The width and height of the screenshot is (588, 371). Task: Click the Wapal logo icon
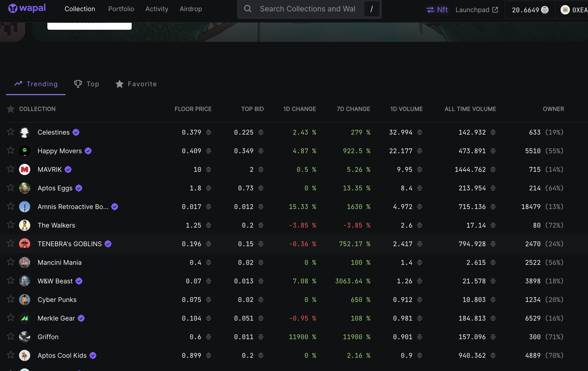pyautogui.click(x=13, y=9)
